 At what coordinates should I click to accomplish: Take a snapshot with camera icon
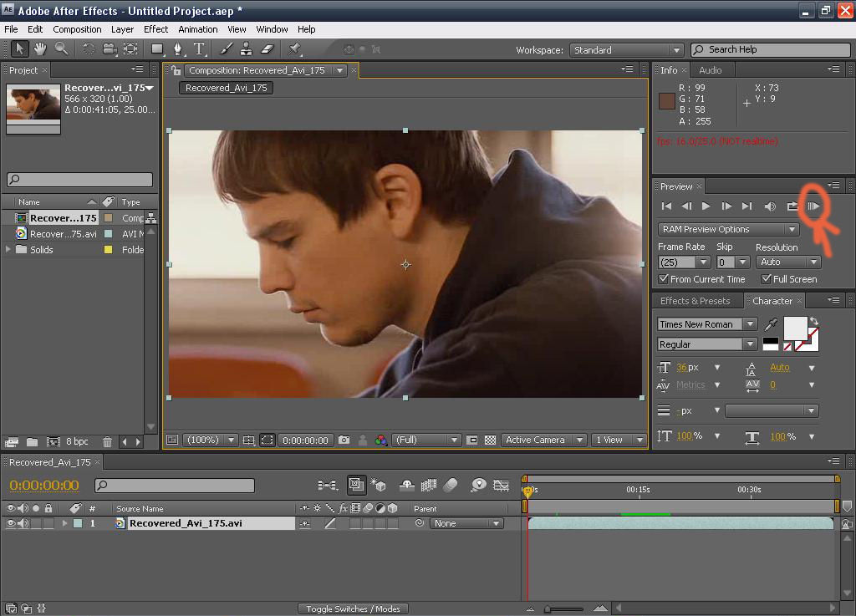(344, 440)
